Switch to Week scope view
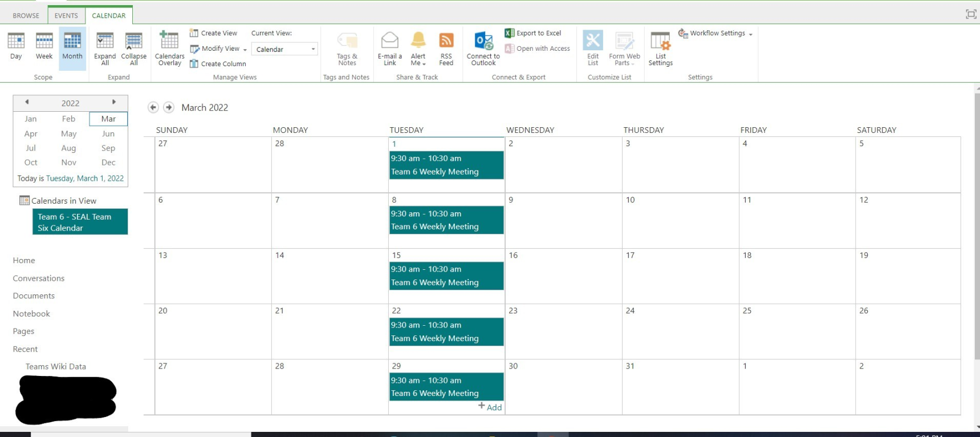This screenshot has height=437, width=980. (44, 46)
